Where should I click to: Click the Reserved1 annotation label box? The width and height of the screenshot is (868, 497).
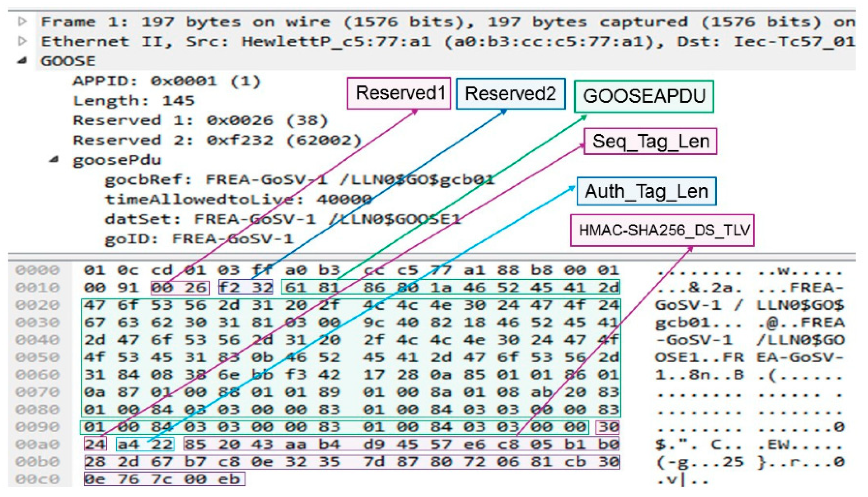pyautogui.click(x=399, y=93)
